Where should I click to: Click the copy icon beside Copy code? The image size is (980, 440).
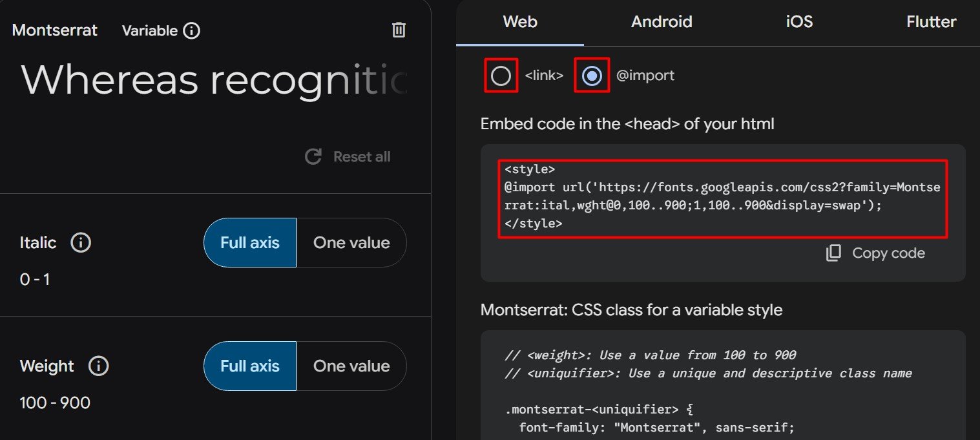833,253
